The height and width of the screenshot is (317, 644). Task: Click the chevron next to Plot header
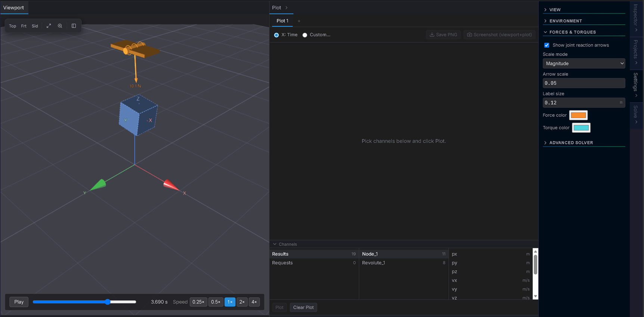pyautogui.click(x=287, y=7)
